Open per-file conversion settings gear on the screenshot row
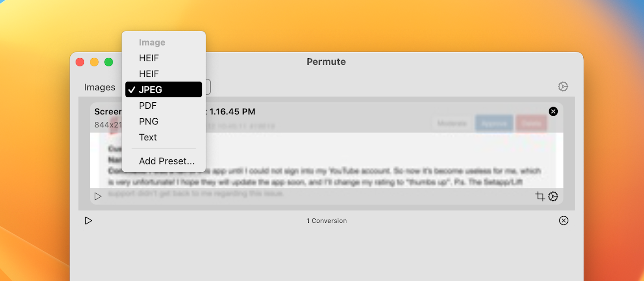Image resolution: width=644 pixels, height=281 pixels. [553, 196]
